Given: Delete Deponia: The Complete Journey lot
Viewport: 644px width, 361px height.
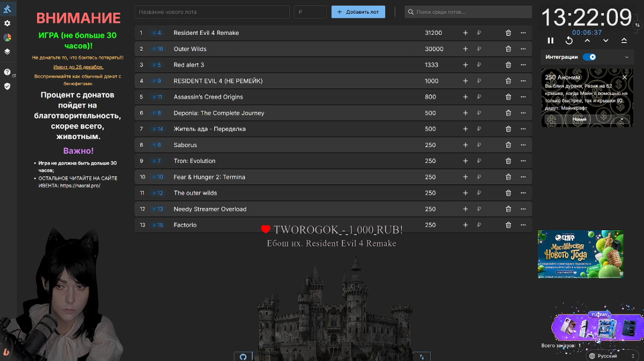Looking at the screenshot, I should tap(508, 113).
